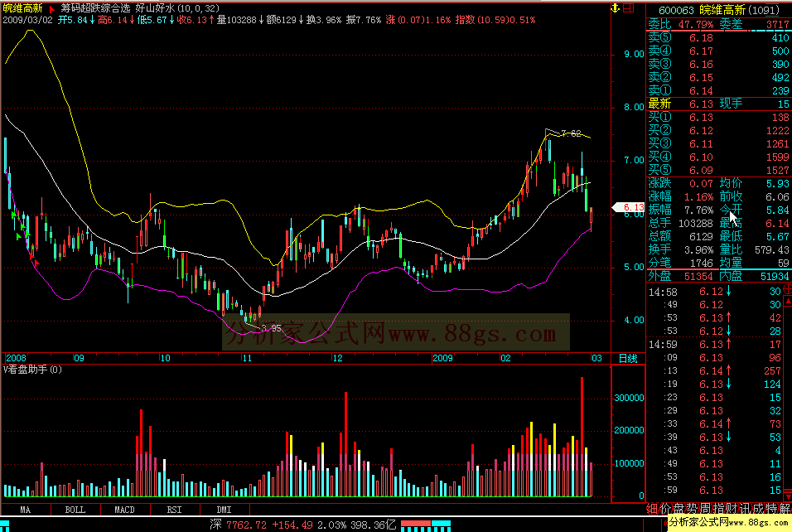Click the yellow anchor icon above the price axis

click(616, 7)
